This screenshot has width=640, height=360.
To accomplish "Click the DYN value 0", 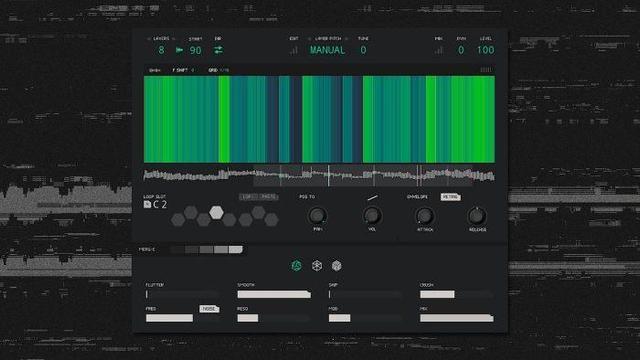I will pos(461,50).
